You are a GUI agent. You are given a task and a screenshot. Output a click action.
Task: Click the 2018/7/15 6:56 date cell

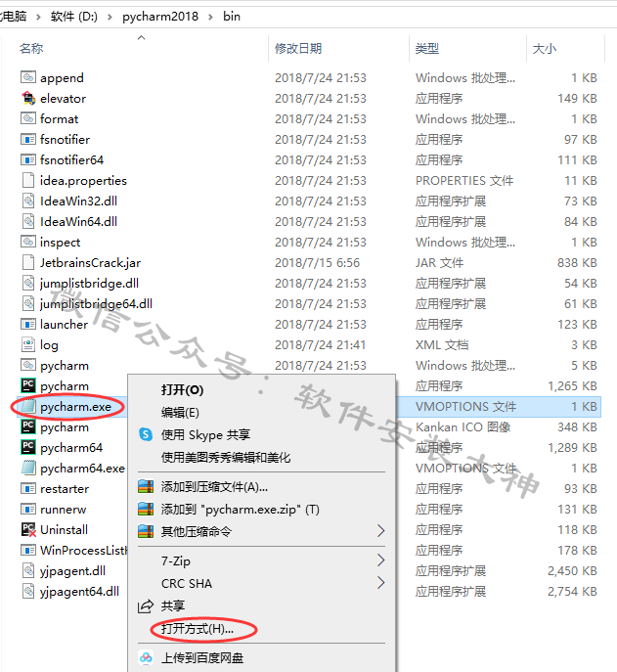coord(317,263)
